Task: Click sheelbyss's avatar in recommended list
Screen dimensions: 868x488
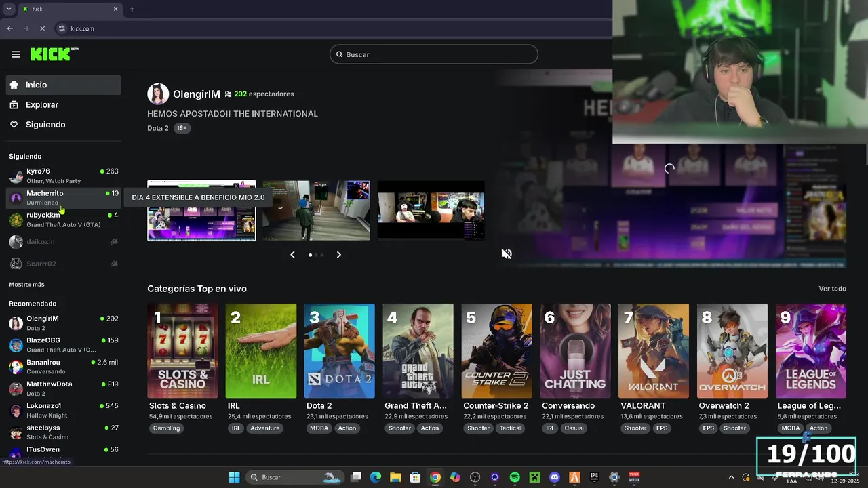Action: [16, 432]
